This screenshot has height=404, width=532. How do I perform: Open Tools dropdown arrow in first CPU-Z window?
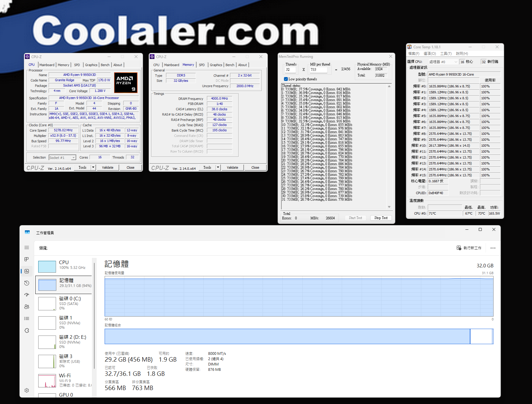pyautogui.click(x=93, y=167)
